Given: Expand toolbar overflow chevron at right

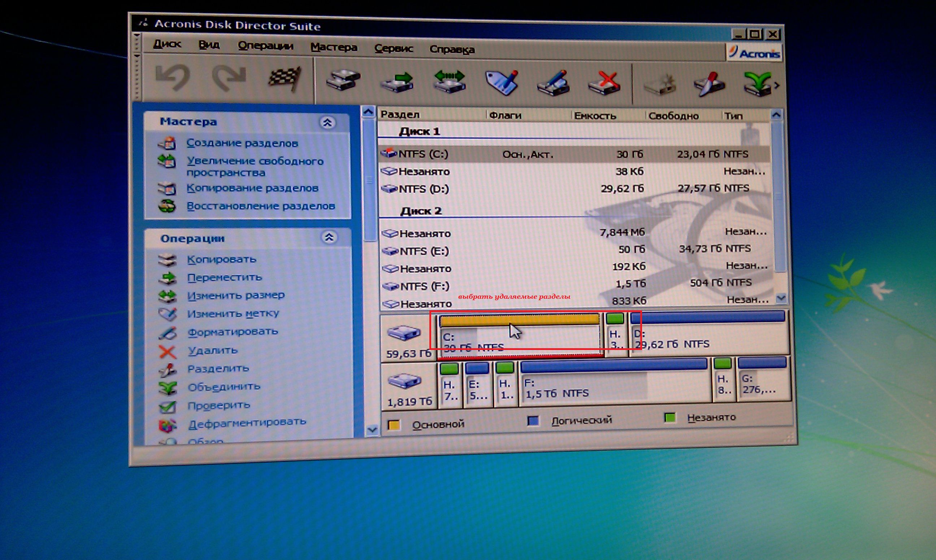Looking at the screenshot, I should pyautogui.click(x=777, y=86).
